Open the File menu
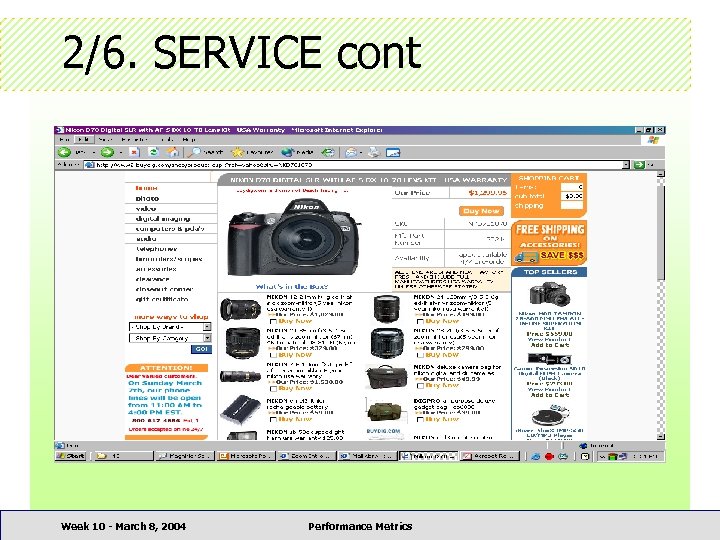This screenshot has width=720, height=540. point(65,139)
